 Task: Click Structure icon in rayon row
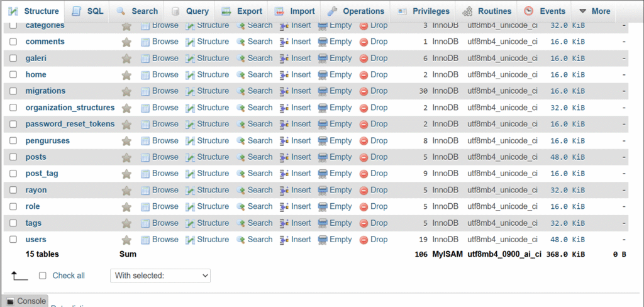[190, 190]
